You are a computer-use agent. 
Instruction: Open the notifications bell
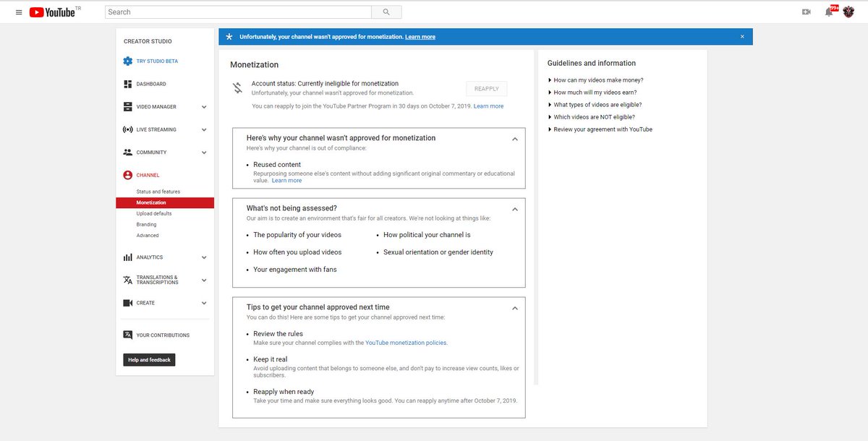coord(829,12)
